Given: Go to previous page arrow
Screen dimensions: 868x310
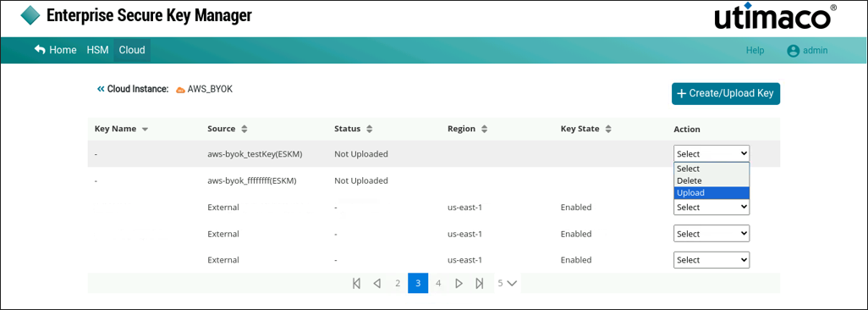Looking at the screenshot, I should (377, 284).
